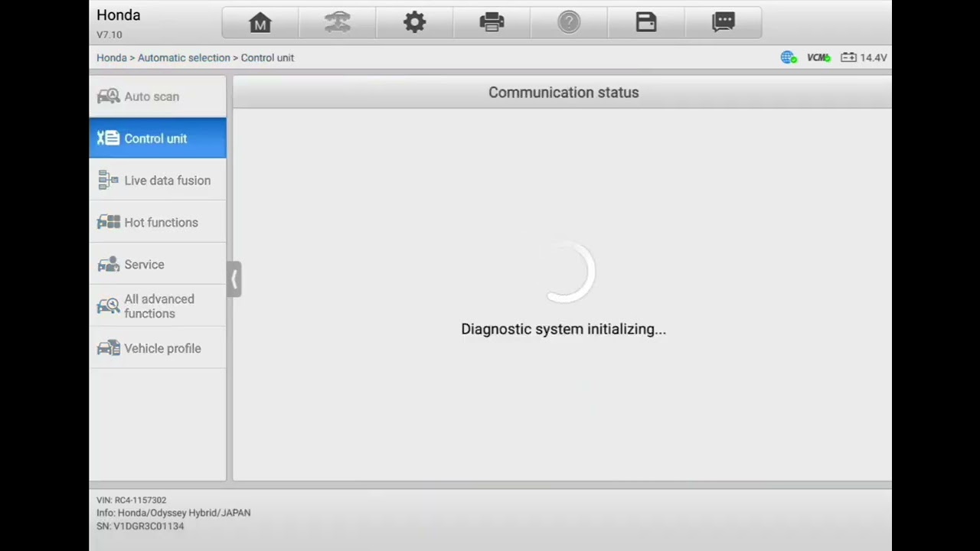980x551 pixels.
Task: Click Info: Honda/Odyssey Hybrid/JAPAN text
Action: 173,513
